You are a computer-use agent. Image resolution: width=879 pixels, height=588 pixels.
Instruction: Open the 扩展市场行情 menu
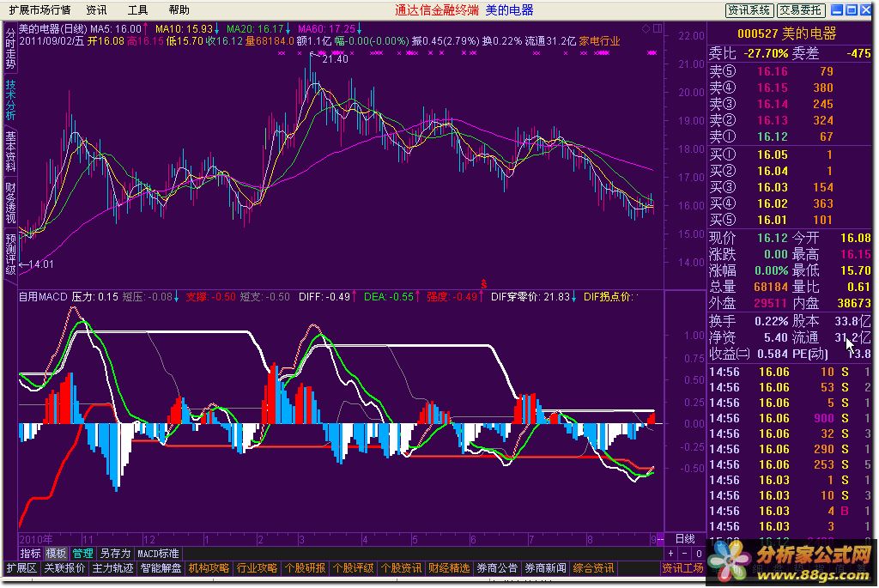[39, 9]
